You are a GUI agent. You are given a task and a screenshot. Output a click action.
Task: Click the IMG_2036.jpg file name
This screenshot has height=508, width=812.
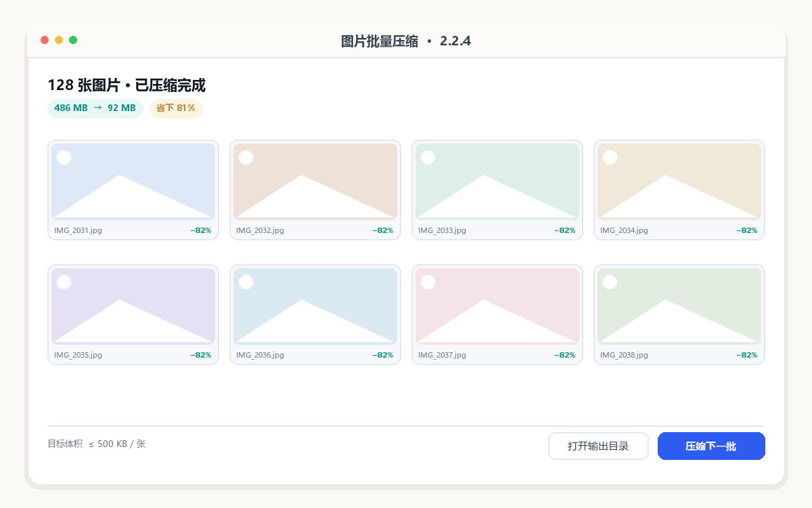(x=261, y=355)
